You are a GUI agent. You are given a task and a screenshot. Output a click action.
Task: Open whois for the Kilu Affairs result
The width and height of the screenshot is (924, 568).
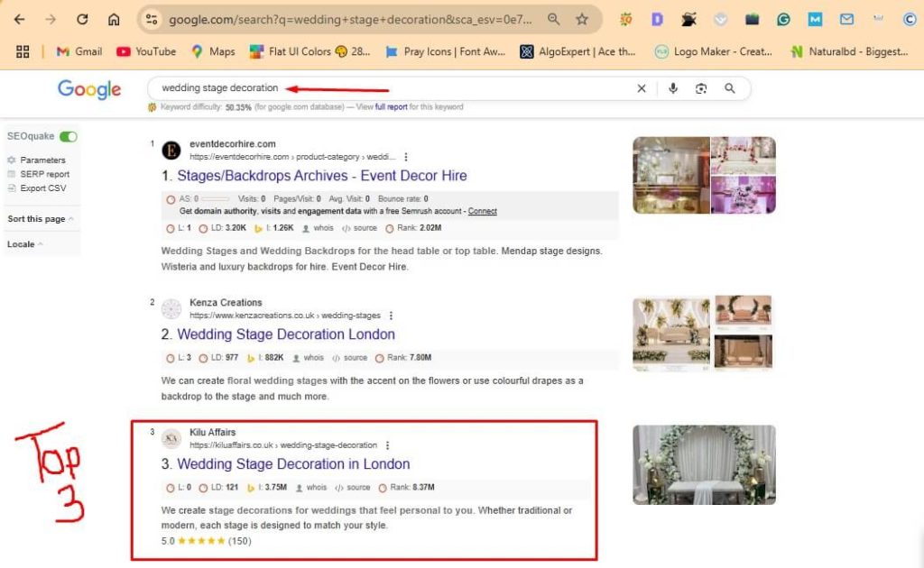tap(311, 488)
